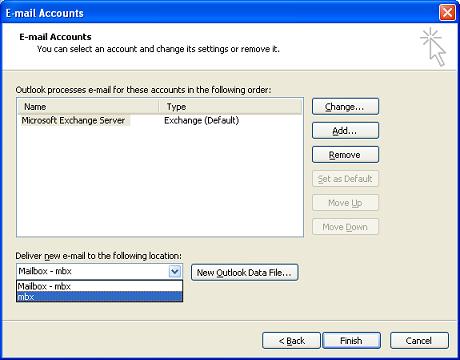Sort accounts by Type column header
This screenshot has height=360, width=460.
coord(231,107)
